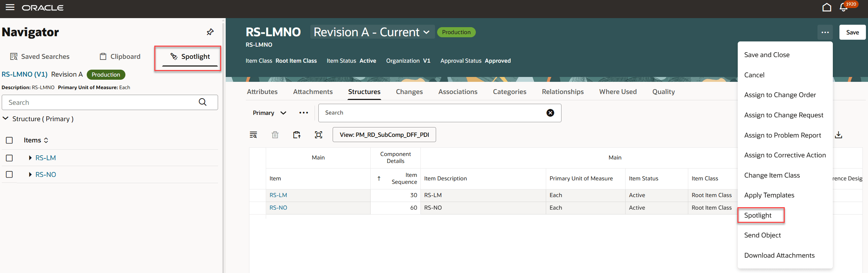Viewport: 868px width, 273px height.
Task: Open the header more actions ellipsis
Action: (825, 32)
